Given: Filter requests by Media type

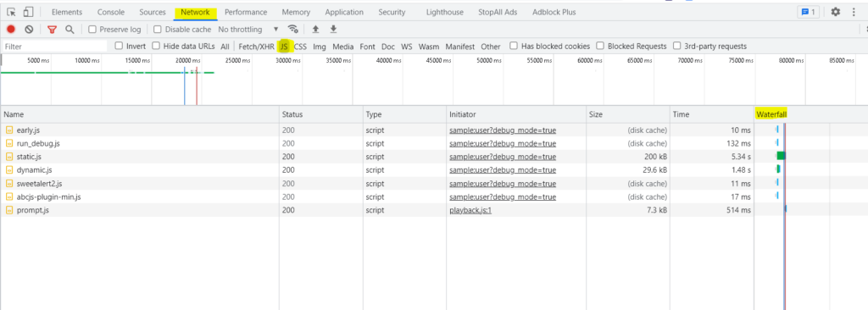Looking at the screenshot, I should [343, 47].
